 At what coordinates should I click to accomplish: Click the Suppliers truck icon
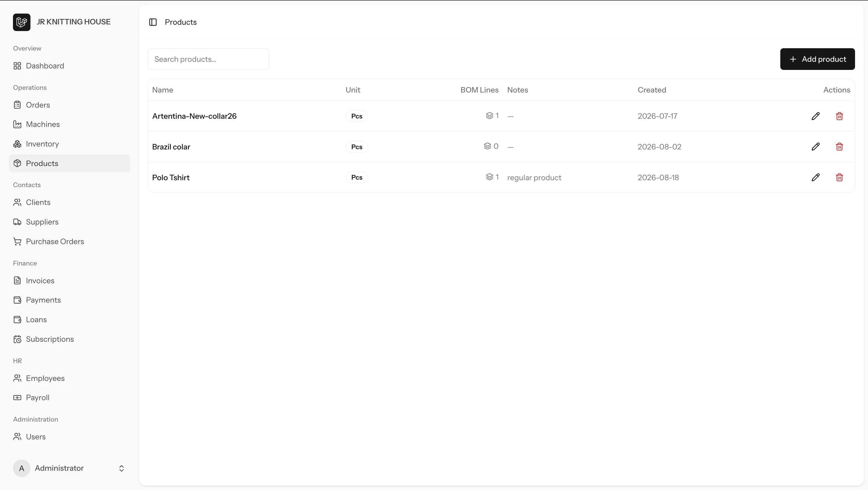[17, 222]
